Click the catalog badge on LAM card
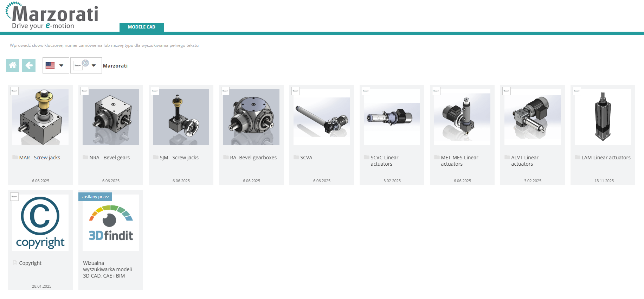 click(x=577, y=91)
